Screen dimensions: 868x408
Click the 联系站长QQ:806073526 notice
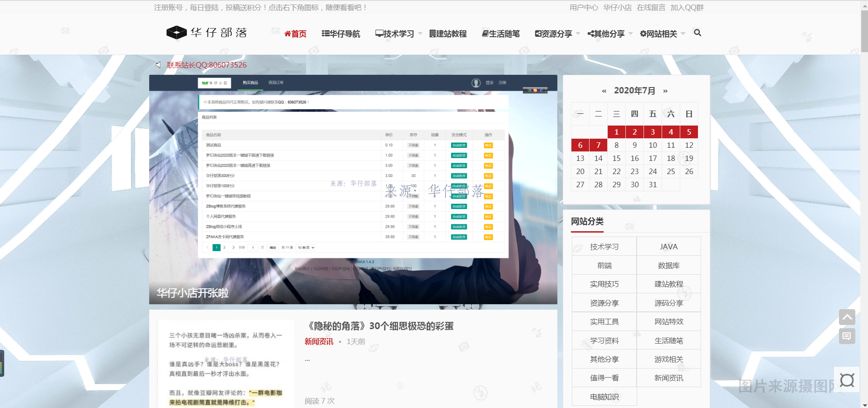coord(207,65)
